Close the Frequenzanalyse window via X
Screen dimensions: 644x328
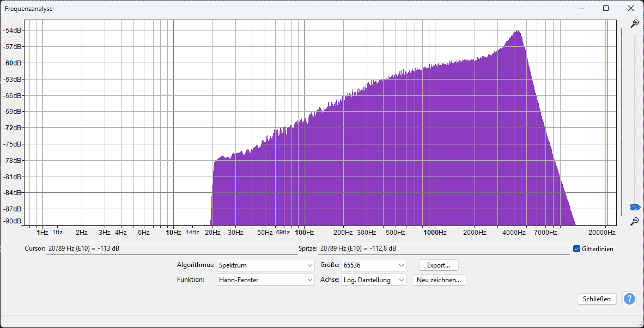click(630, 8)
